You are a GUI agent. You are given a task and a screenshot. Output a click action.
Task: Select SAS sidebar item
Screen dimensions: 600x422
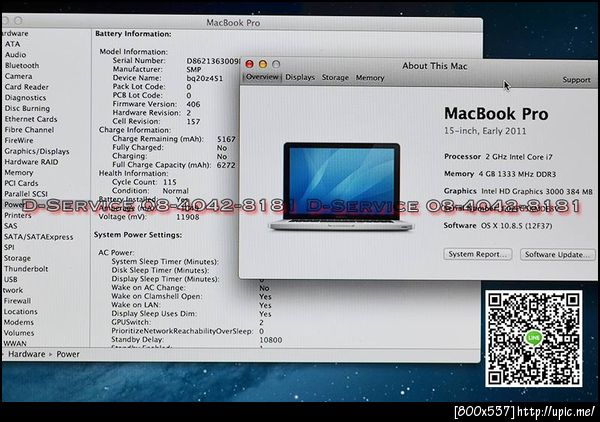10,226
